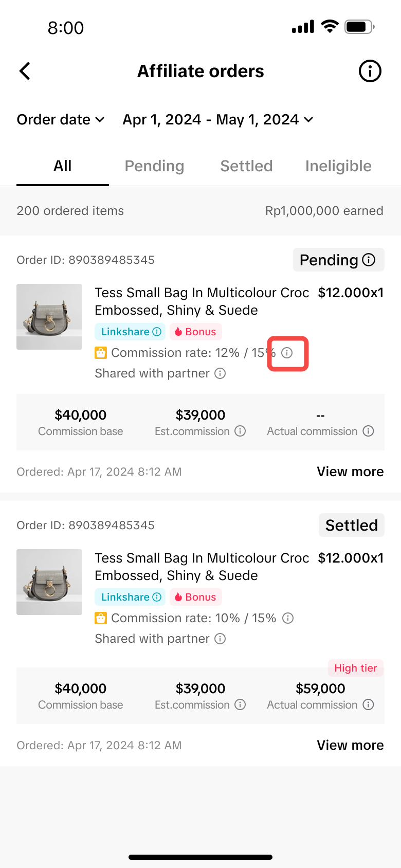
Task: Tap View more on the Settled order
Action: click(350, 745)
